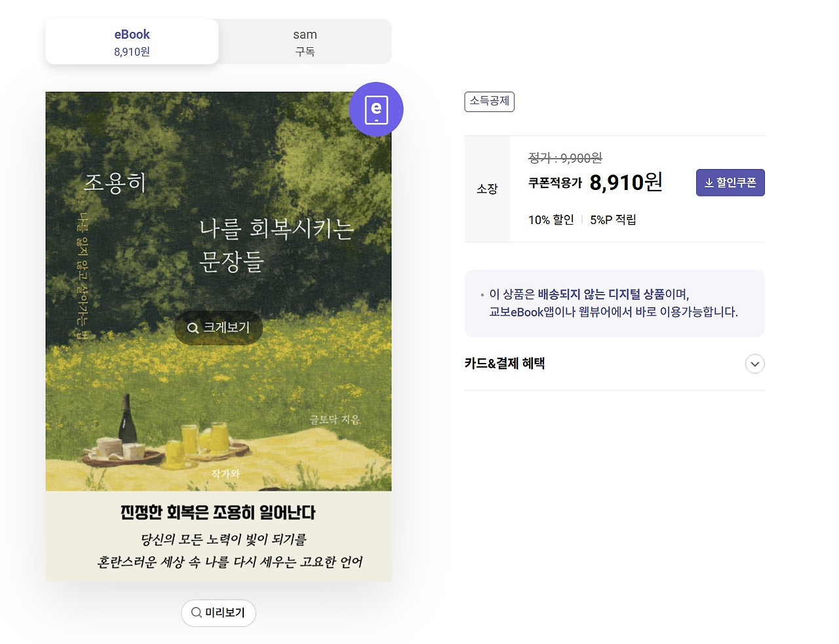Click the 소득공제 badge
Viewport: 839px width, 644px height.
490,102
